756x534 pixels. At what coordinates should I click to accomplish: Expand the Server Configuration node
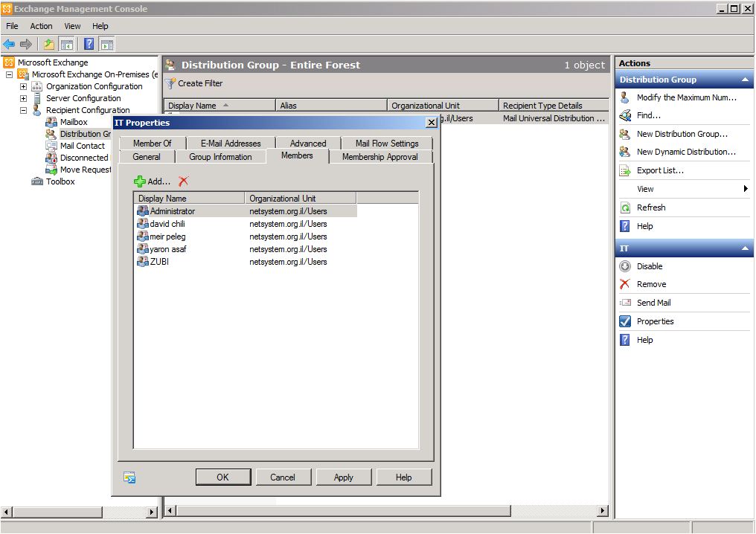23,98
